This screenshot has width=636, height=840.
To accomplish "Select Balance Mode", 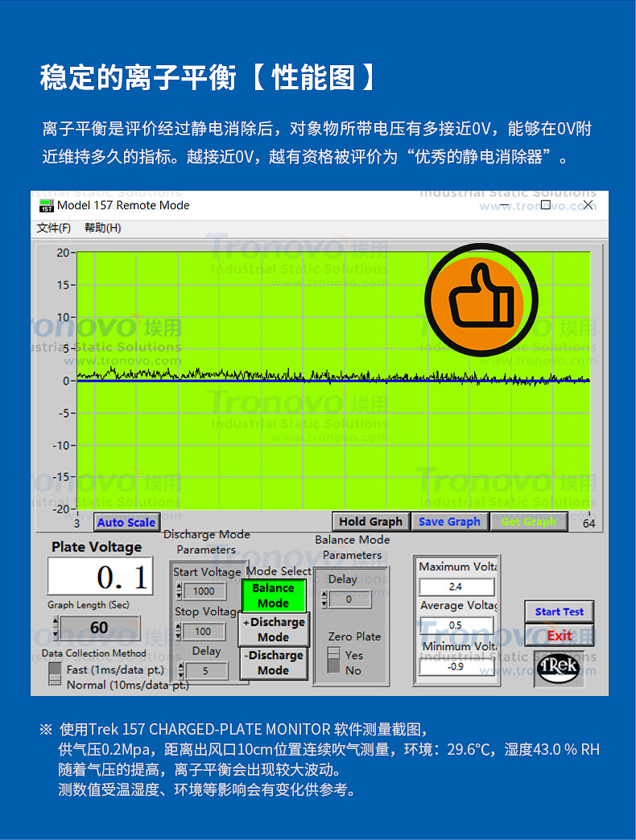I will coord(273,595).
